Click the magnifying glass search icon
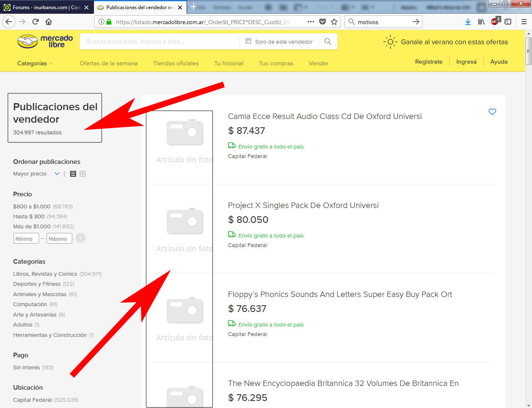Screen dimensions: 532x408 [328, 41]
